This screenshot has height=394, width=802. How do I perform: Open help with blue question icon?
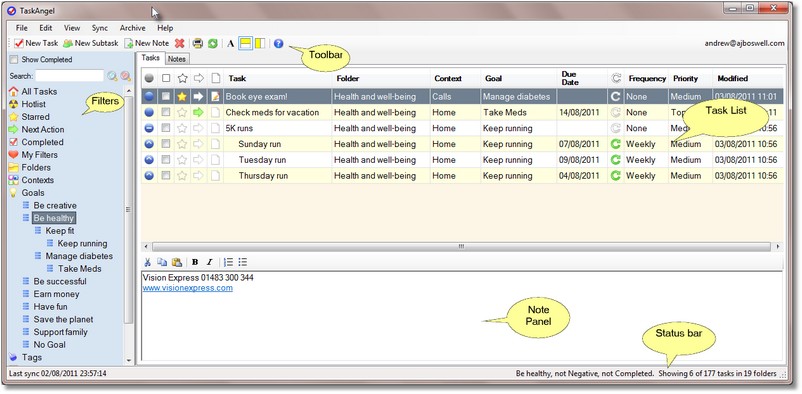pyautogui.click(x=278, y=43)
